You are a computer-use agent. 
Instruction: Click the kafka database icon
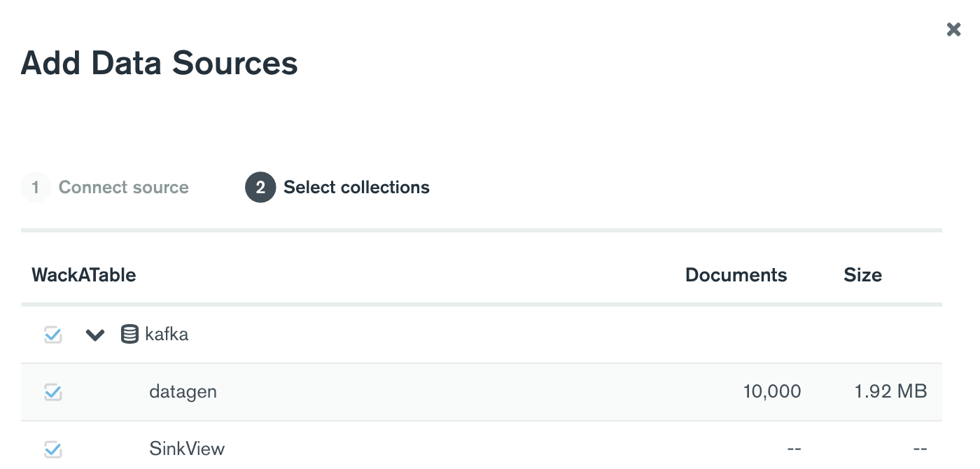coord(129,334)
